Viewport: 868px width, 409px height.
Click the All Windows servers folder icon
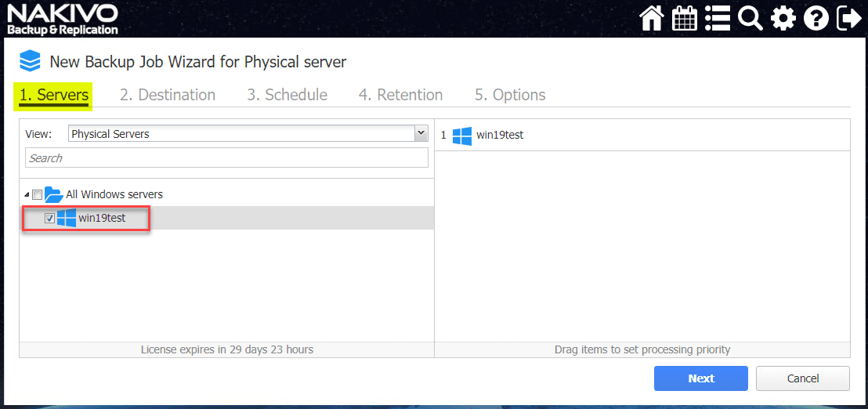click(54, 194)
